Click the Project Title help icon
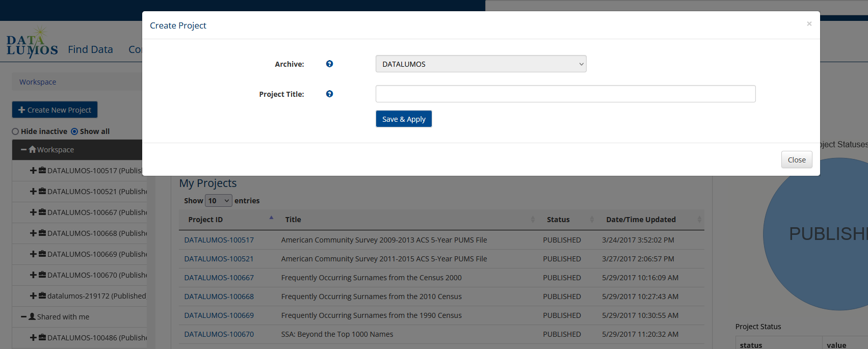 [329, 94]
